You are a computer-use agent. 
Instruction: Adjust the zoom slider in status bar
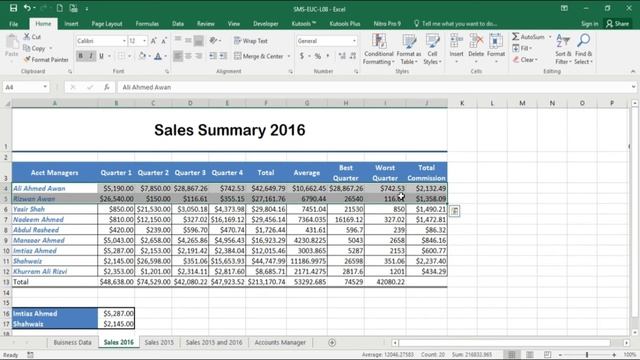pos(587,355)
